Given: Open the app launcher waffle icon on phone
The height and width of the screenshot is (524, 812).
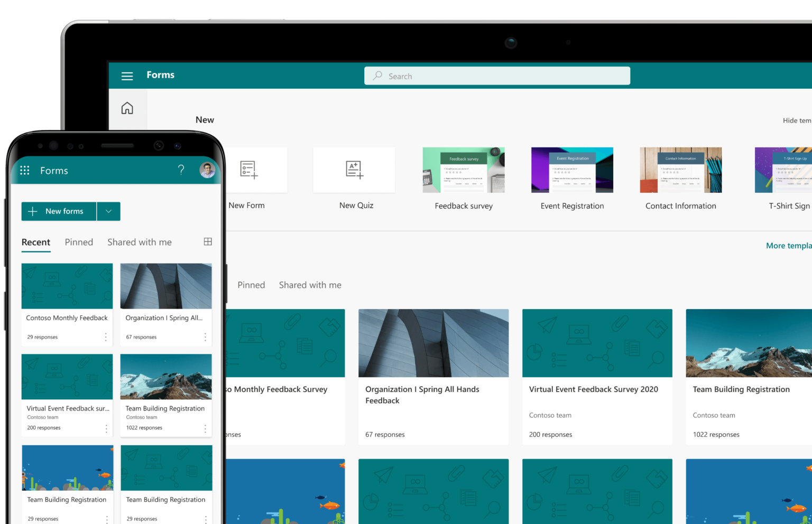Looking at the screenshot, I should click(x=24, y=170).
